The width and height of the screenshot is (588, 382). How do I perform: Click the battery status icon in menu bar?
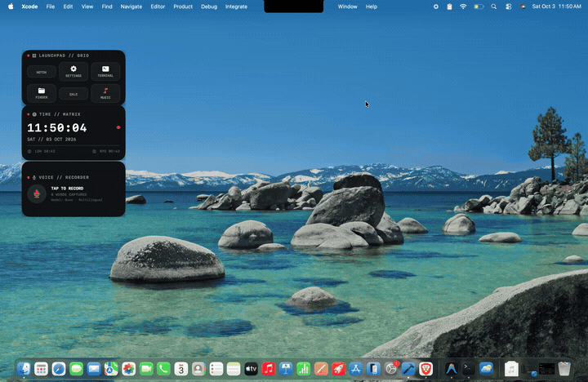click(x=479, y=7)
